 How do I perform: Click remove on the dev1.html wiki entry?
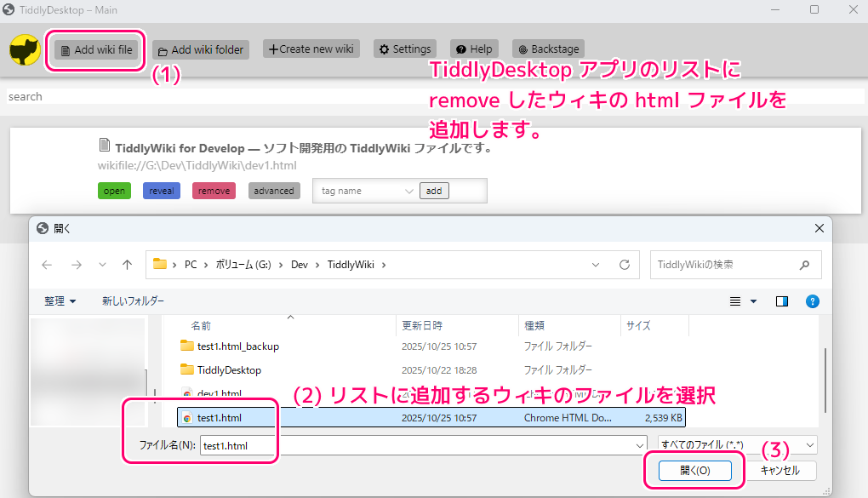tap(213, 191)
